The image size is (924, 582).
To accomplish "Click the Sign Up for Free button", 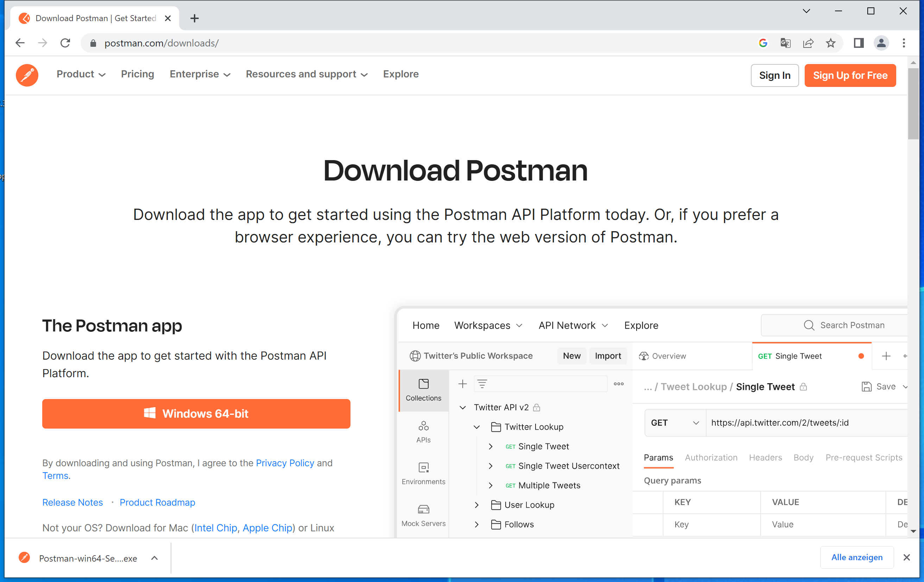I will click(850, 75).
